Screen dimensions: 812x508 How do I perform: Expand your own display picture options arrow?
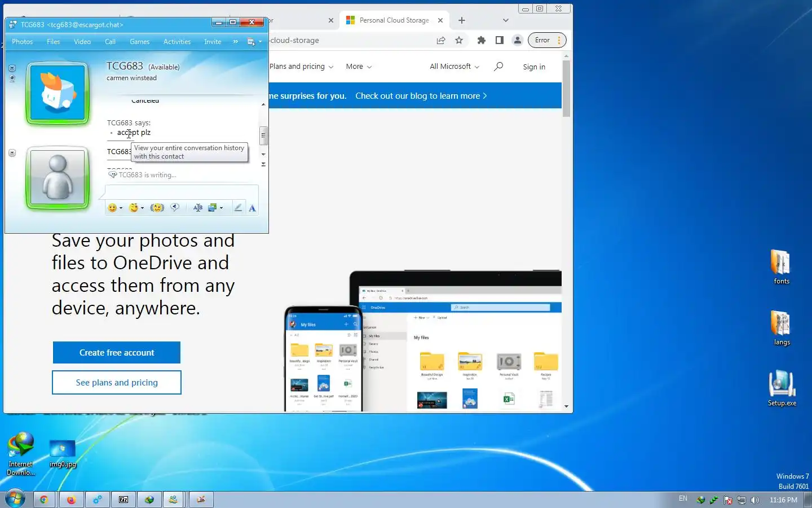click(12, 153)
